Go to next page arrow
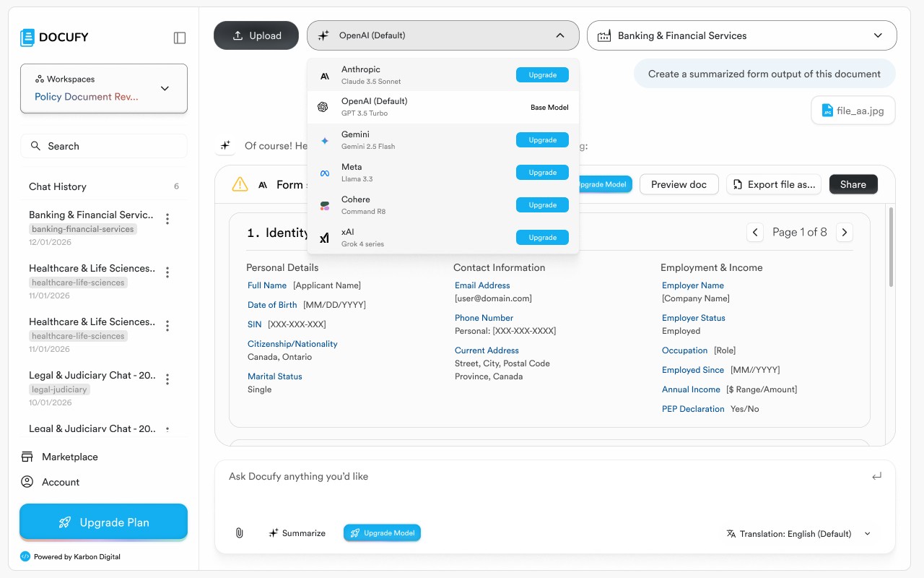This screenshot has width=924, height=578. [845, 232]
